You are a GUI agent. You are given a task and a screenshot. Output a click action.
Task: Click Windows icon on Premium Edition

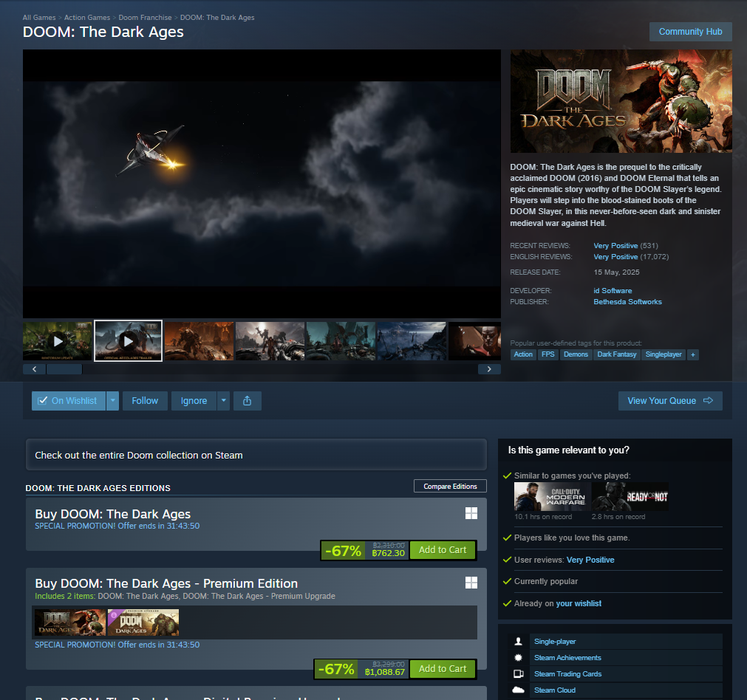click(x=471, y=583)
